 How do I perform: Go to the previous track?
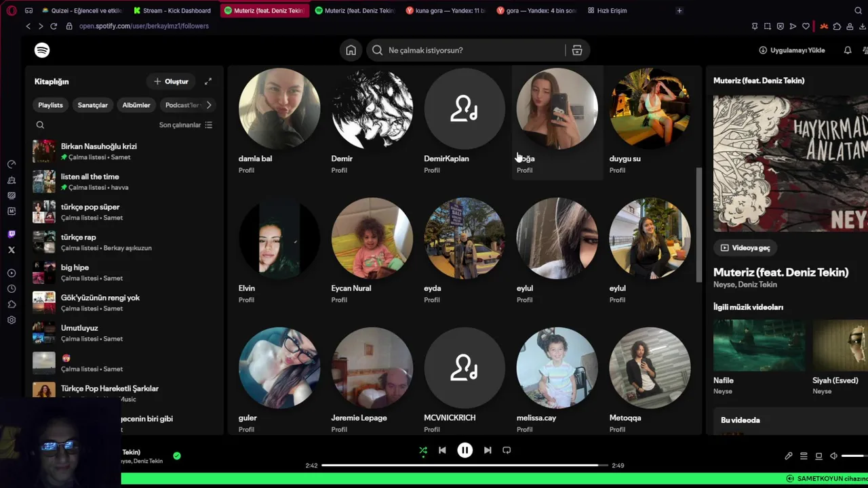(x=442, y=450)
